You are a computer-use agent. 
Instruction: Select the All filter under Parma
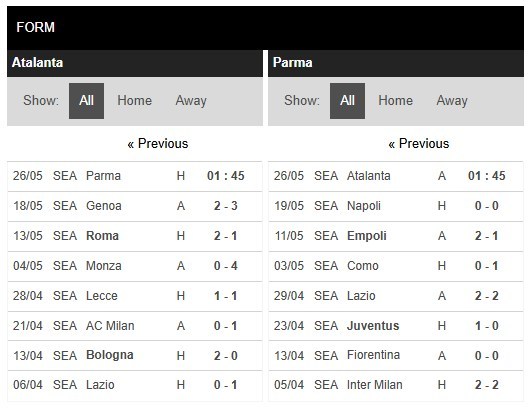point(347,101)
